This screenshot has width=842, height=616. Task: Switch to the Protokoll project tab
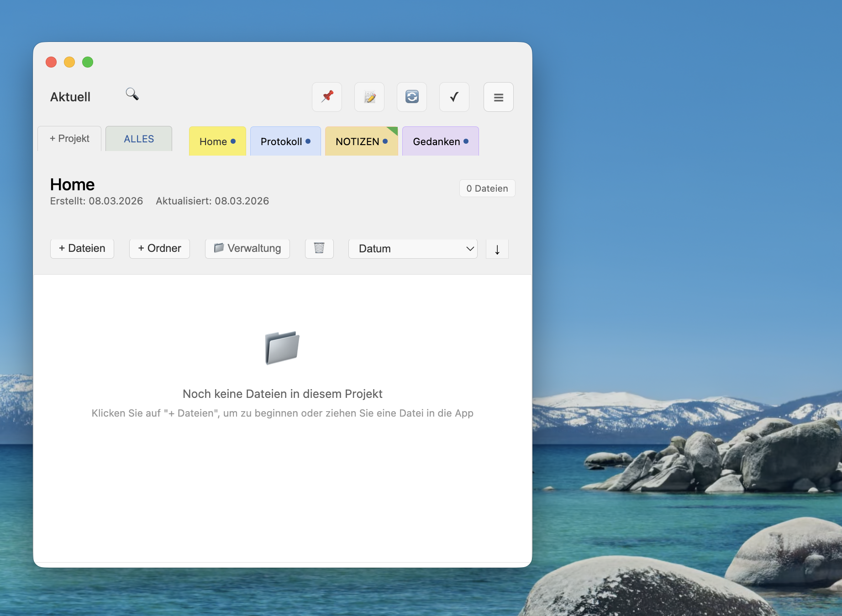pos(285,141)
